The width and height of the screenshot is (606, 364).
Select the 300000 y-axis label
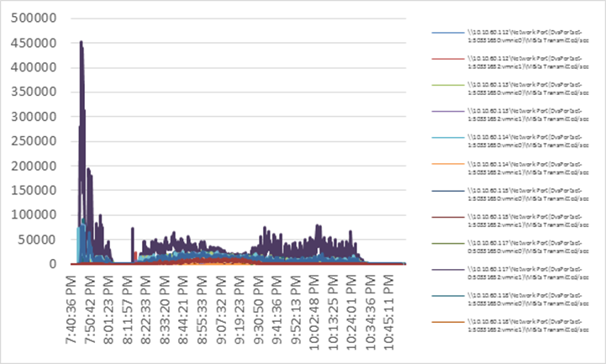tap(34, 117)
